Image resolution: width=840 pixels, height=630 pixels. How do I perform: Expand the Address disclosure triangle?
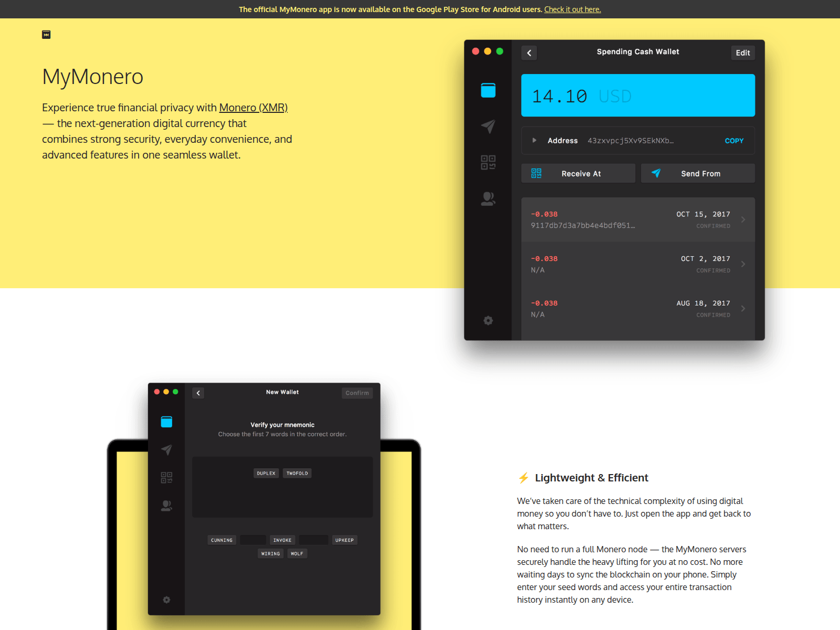(534, 140)
